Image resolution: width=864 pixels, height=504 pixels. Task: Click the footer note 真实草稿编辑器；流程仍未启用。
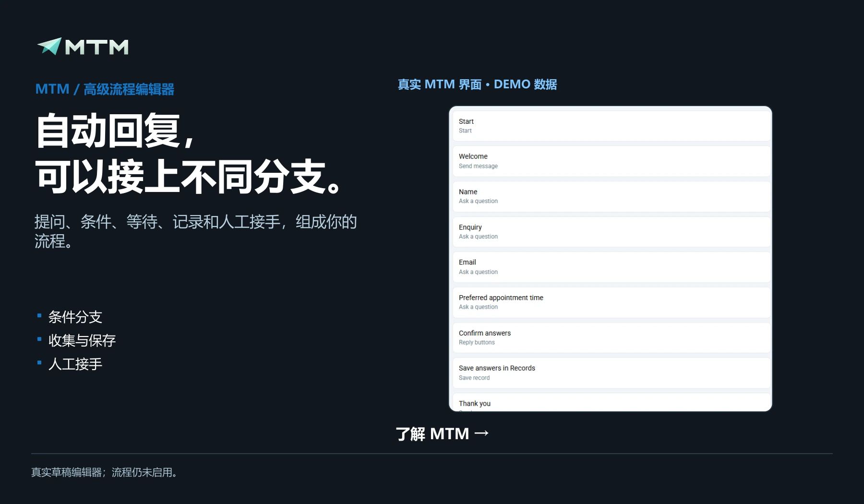tap(105, 472)
